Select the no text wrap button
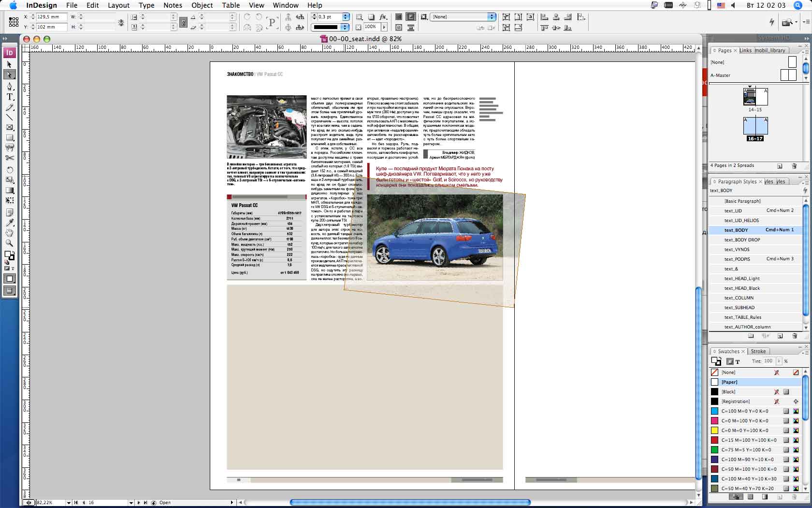Screen dimensions: 812x508 399,16
